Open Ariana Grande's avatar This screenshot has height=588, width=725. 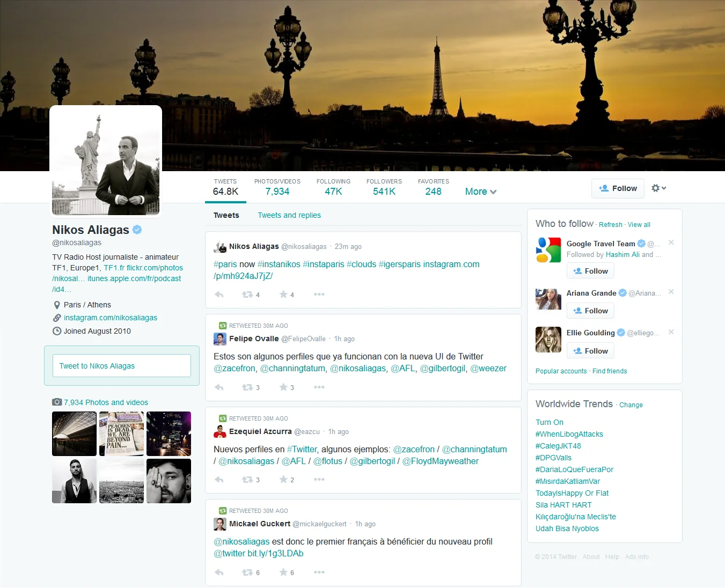(548, 299)
